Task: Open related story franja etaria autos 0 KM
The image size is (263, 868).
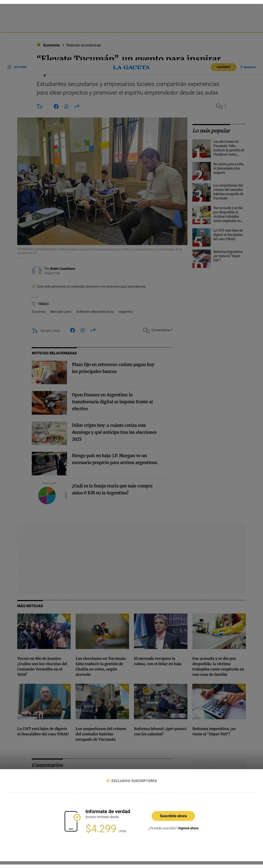Action: click(x=112, y=489)
